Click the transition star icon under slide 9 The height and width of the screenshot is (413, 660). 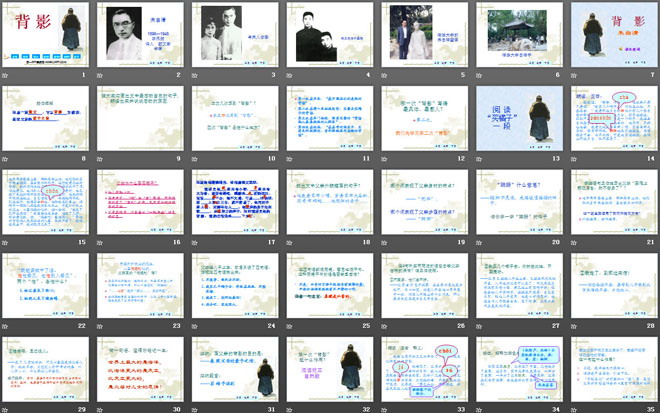[x=101, y=158]
